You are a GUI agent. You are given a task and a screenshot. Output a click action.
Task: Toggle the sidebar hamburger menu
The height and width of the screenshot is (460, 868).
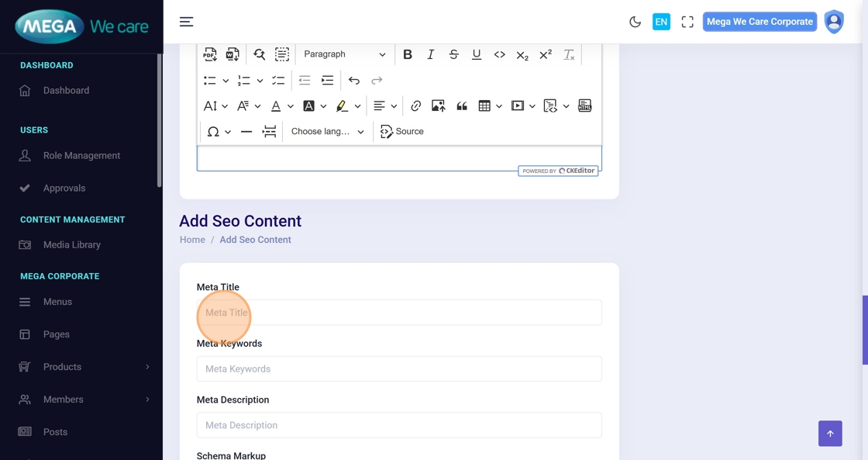pos(187,22)
